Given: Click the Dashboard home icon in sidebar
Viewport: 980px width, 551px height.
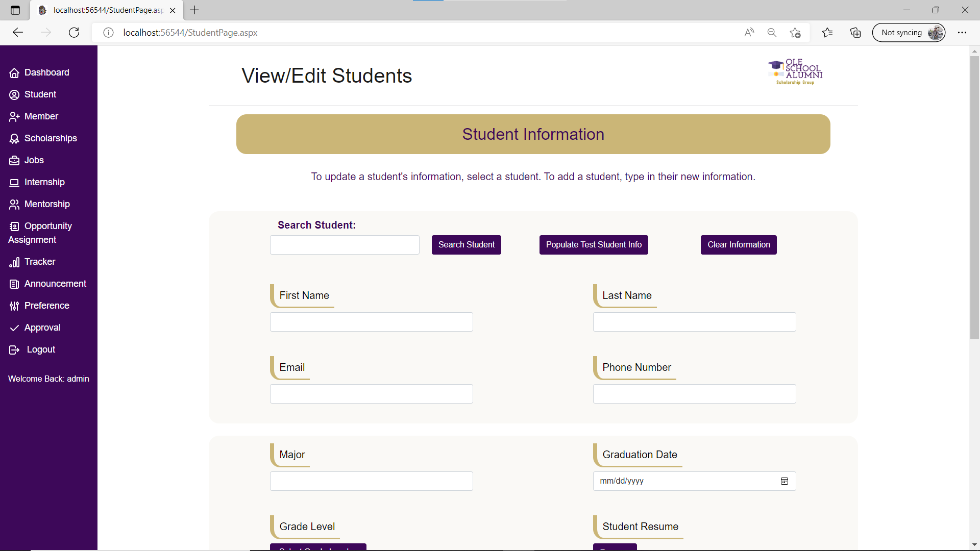Looking at the screenshot, I should pos(14,73).
